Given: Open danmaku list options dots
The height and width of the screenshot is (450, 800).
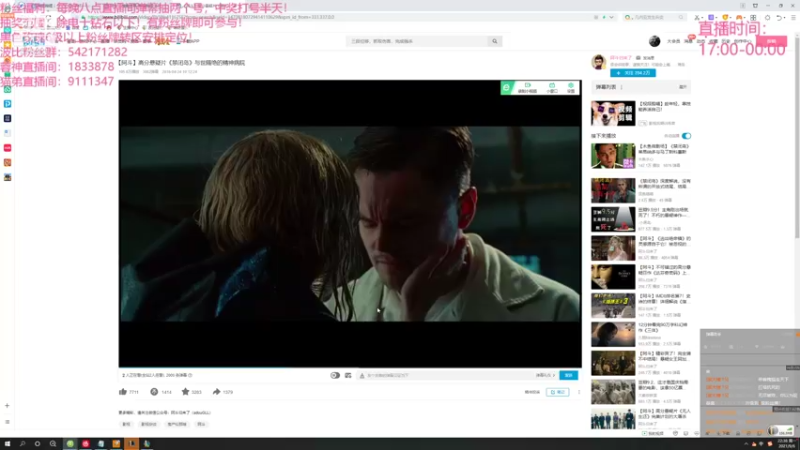Looking at the screenshot, I should 621,87.
